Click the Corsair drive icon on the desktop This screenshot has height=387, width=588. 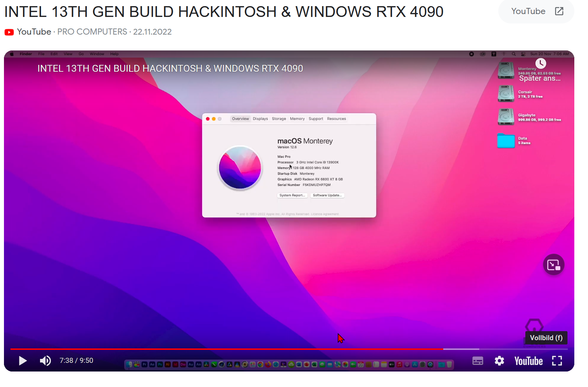pos(506,94)
